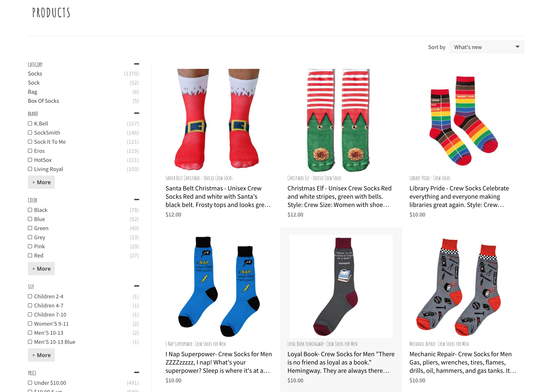
Task: Filter by the Socks category
Action: [x=35, y=74]
